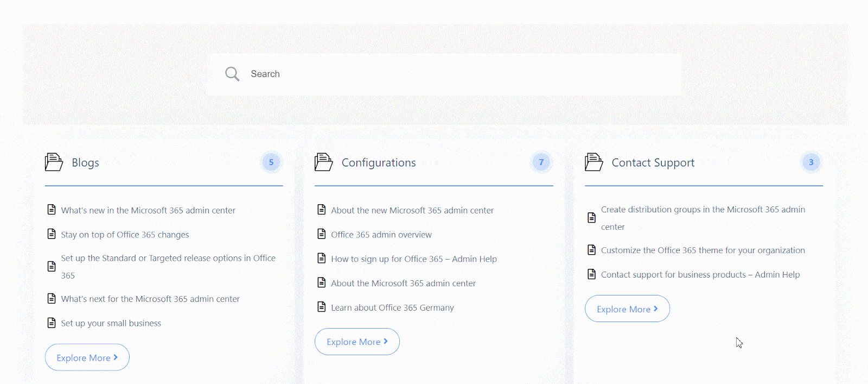Click document icon beside "Create distribution groups"
This screenshot has height=384, width=868.
click(592, 218)
